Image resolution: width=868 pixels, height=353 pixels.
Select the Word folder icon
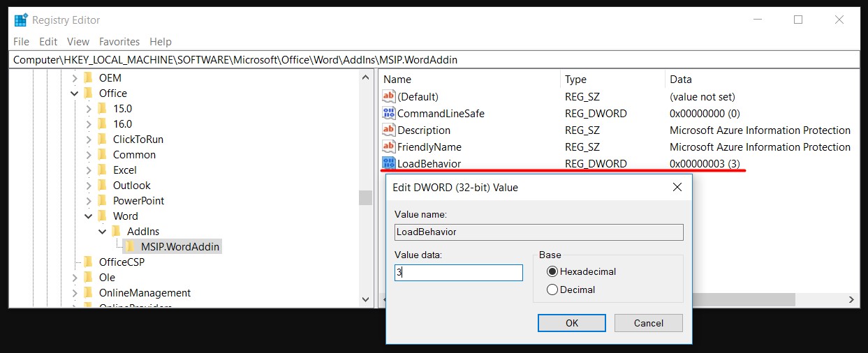[x=102, y=216]
